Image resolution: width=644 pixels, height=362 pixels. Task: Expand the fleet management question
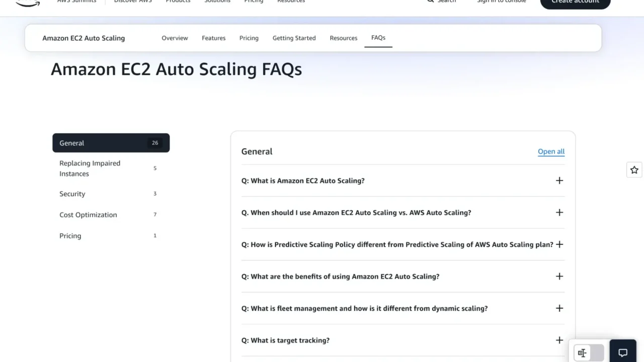click(403, 308)
